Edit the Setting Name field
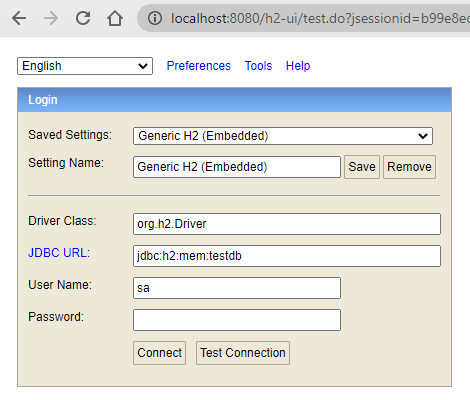Viewport: 470px width, 400px height. tap(237, 167)
